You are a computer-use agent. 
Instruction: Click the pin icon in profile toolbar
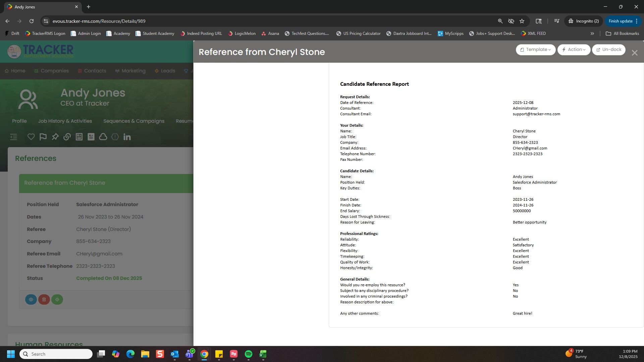[55, 137]
